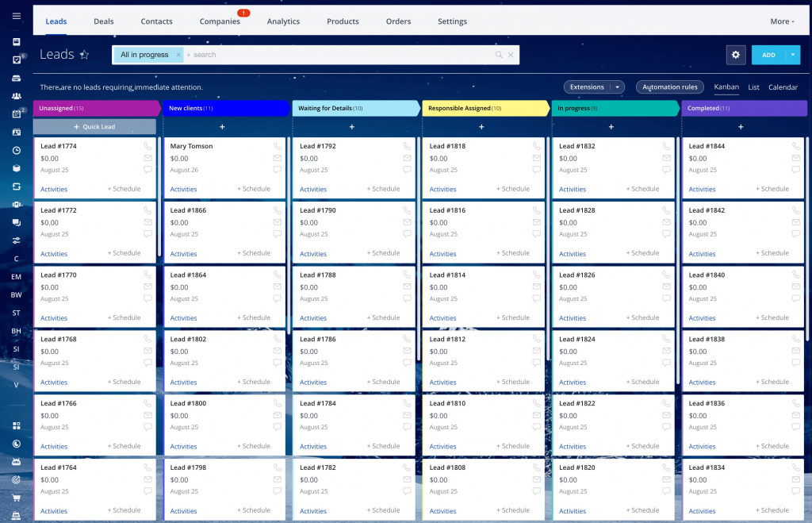Open the Extensions dropdown

pyautogui.click(x=594, y=87)
